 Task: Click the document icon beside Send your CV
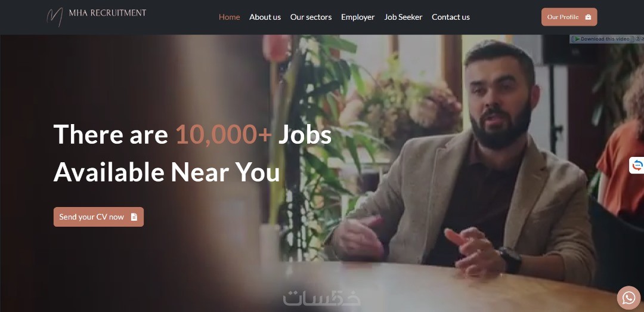134,217
